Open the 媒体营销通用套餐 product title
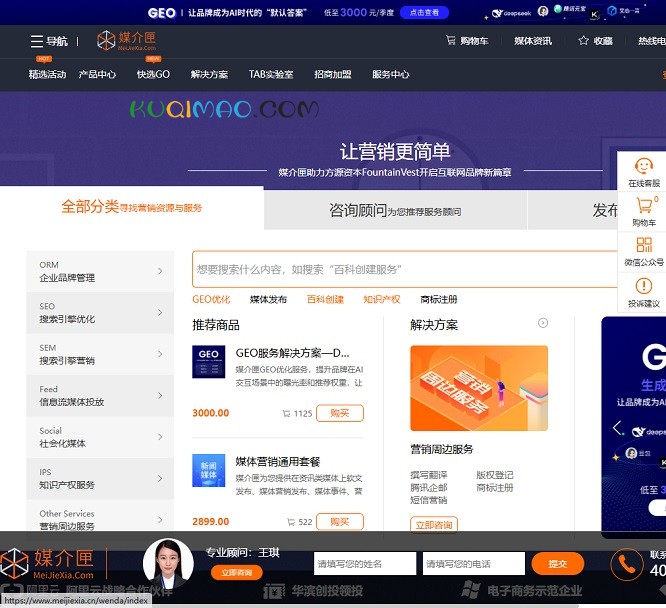Image resolution: width=666 pixels, height=608 pixels. tap(278, 462)
